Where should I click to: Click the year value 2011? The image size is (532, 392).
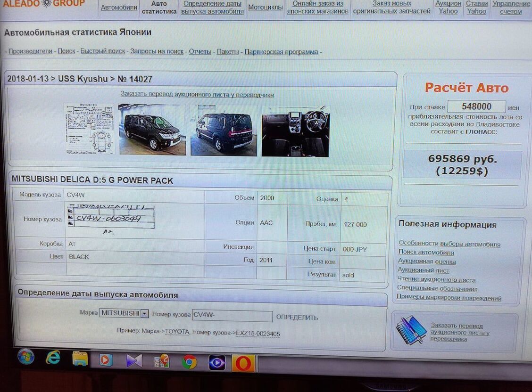[x=266, y=260]
